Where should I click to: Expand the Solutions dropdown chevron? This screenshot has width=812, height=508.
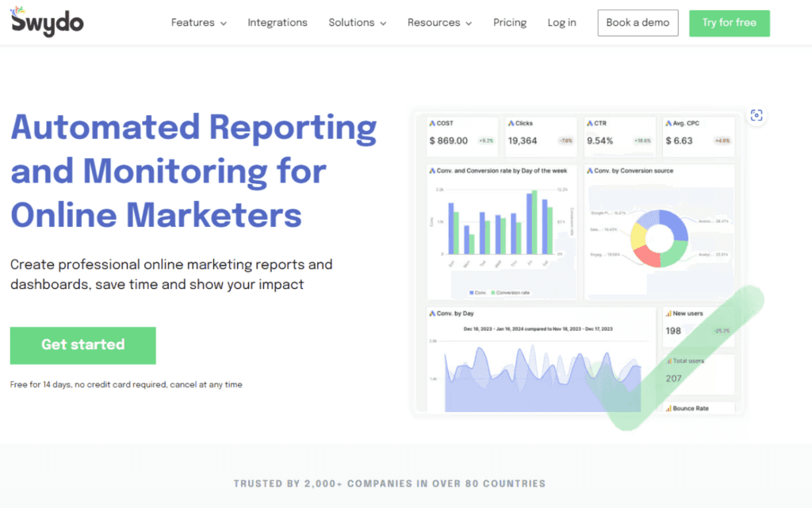[383, 23]
